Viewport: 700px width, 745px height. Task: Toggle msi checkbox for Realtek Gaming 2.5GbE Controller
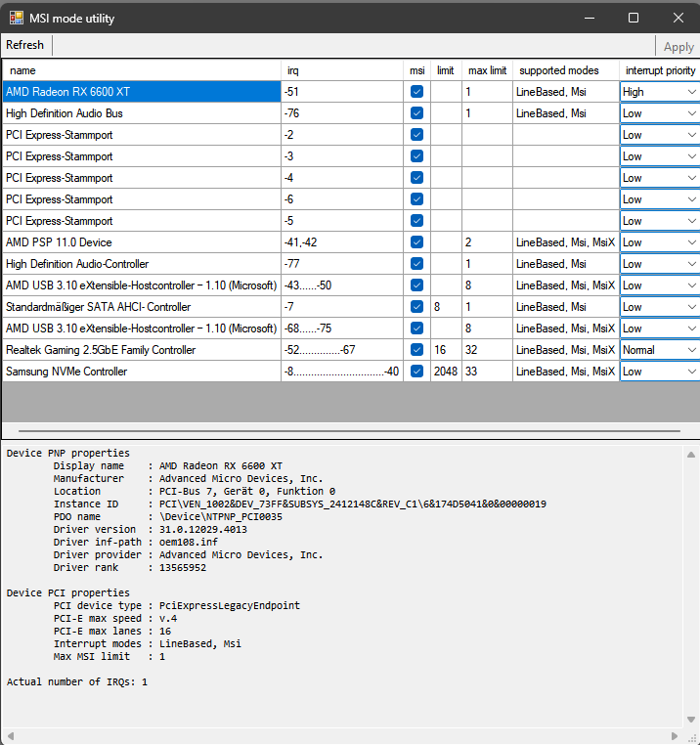[x=416, y=350]
